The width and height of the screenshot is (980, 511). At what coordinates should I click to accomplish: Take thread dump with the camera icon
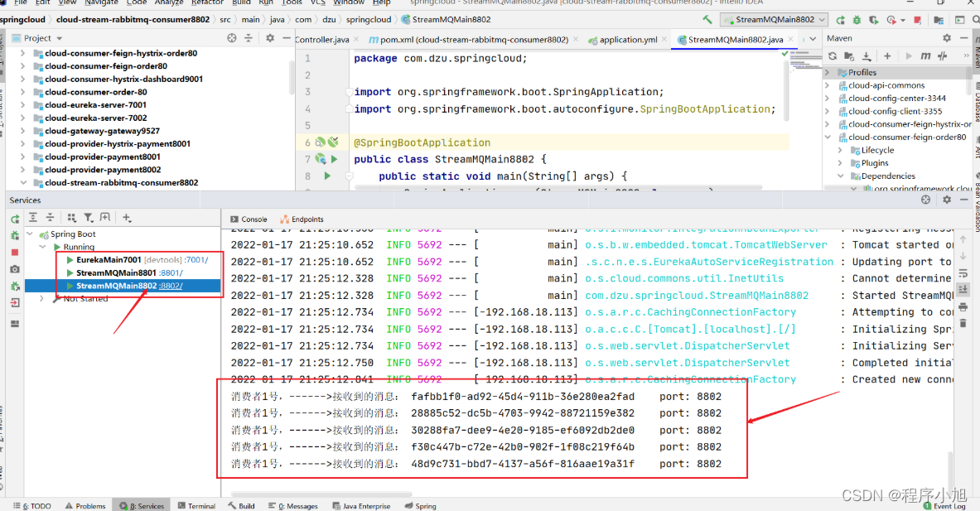pos(15,269)
